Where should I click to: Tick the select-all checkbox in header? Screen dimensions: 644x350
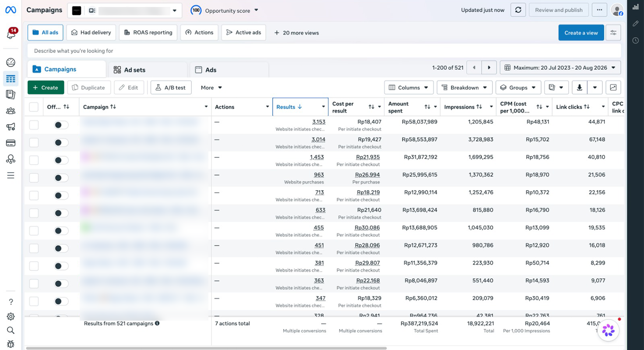pyautogui.click(x=34, y=107)
